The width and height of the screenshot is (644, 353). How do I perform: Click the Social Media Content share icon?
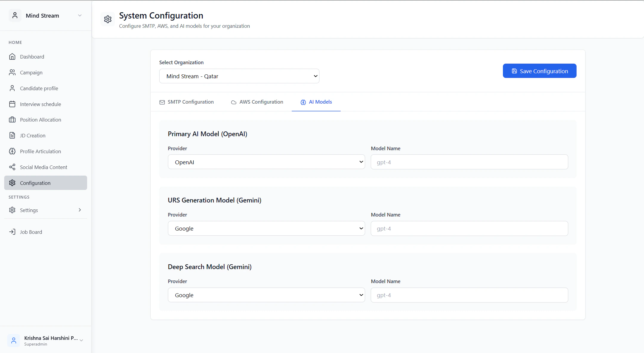click(12, 167)
